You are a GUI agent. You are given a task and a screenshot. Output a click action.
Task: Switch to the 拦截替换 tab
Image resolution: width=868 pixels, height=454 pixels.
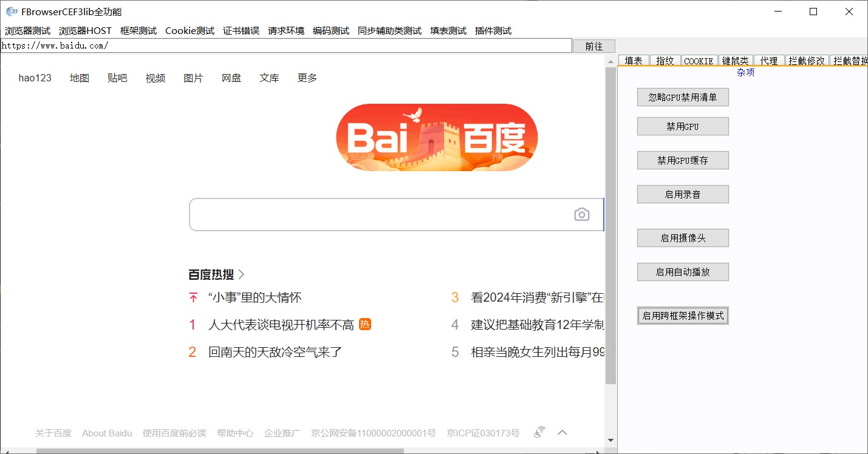pos(849,61)
